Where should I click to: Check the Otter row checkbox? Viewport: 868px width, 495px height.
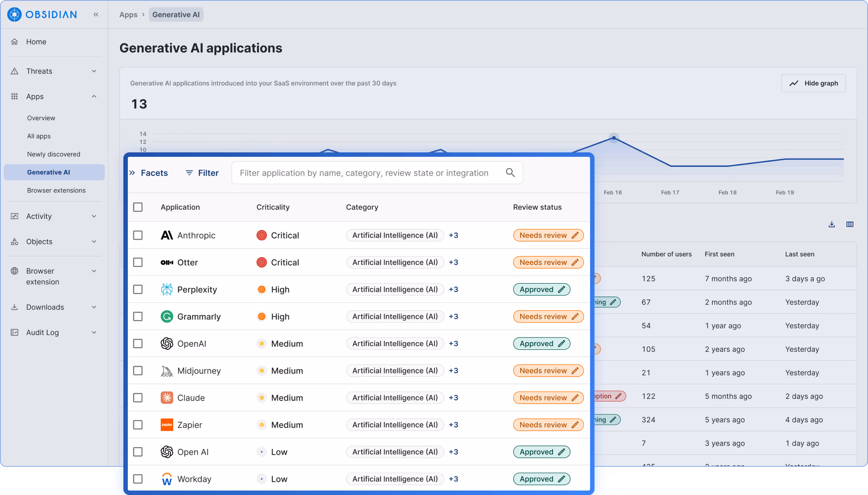pyautogui.click(x=138, y=262)
